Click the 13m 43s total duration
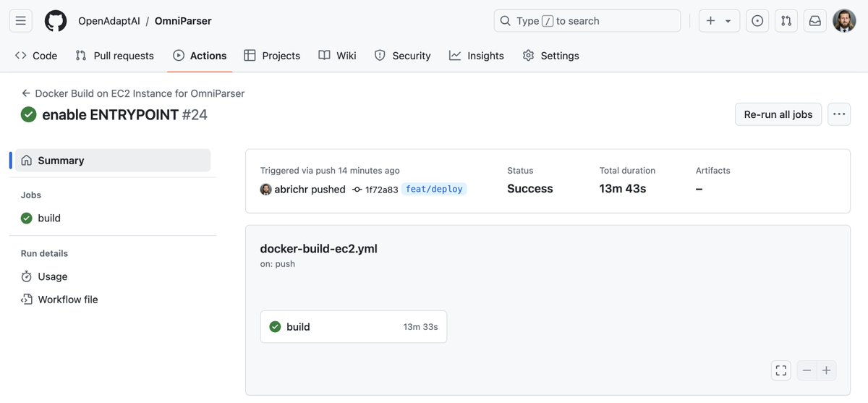868x403 pixels. (x=623, y=189)
